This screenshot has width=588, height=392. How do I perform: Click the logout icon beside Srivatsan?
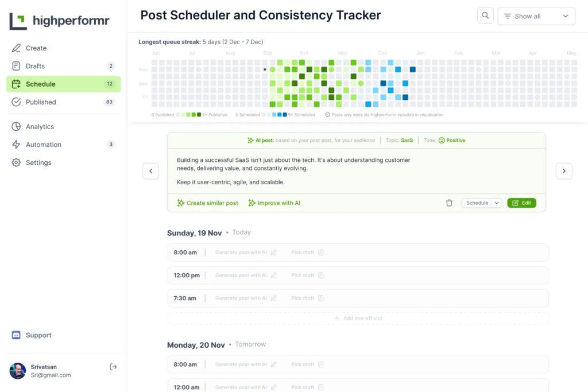pyautogui.click(x=113, y=367)
